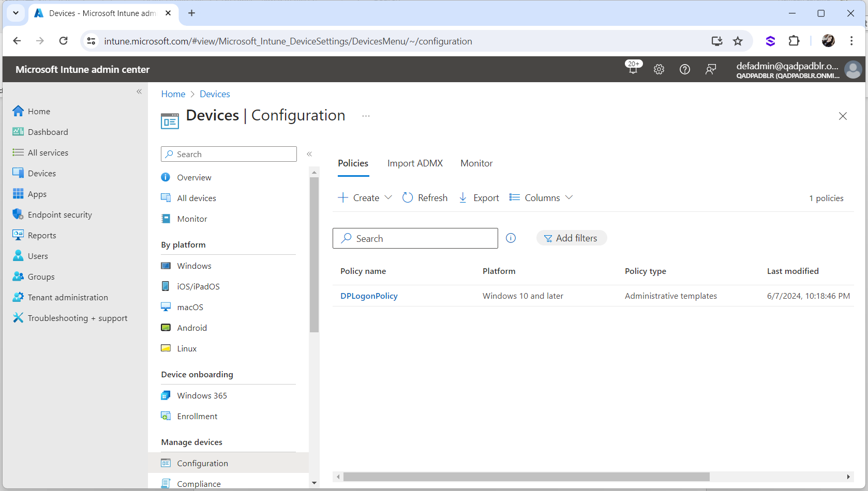
Task: Open Chrome three-dot menu
Action: 851,41
